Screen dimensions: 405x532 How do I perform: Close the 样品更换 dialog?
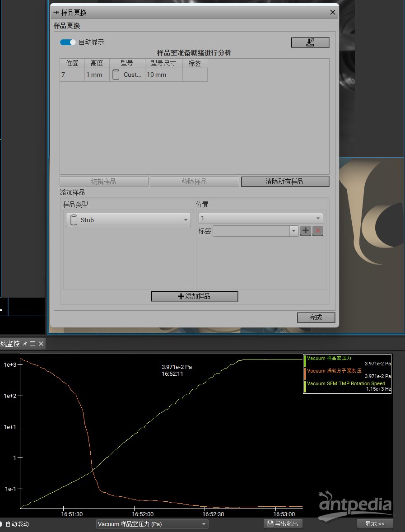332,12
